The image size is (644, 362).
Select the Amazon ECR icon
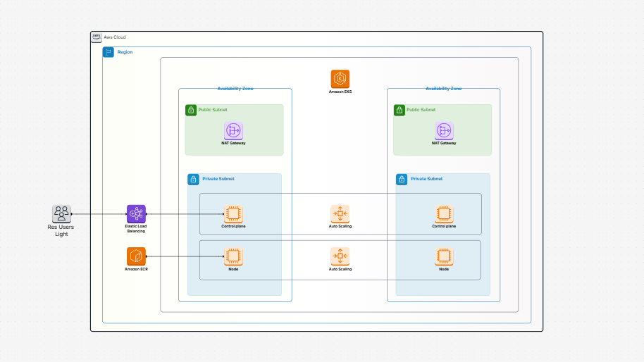[x=136, y=256]
